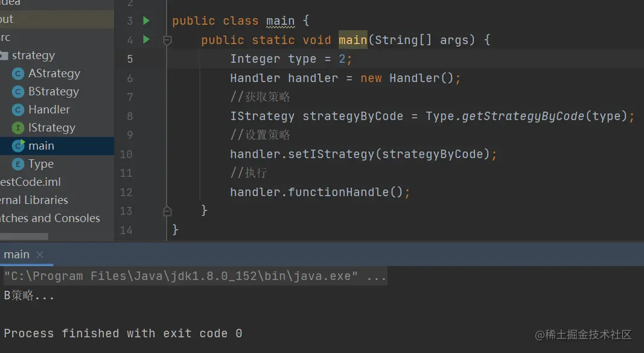
Task: Click the java.exe command line in console
Action: [195, 276]
